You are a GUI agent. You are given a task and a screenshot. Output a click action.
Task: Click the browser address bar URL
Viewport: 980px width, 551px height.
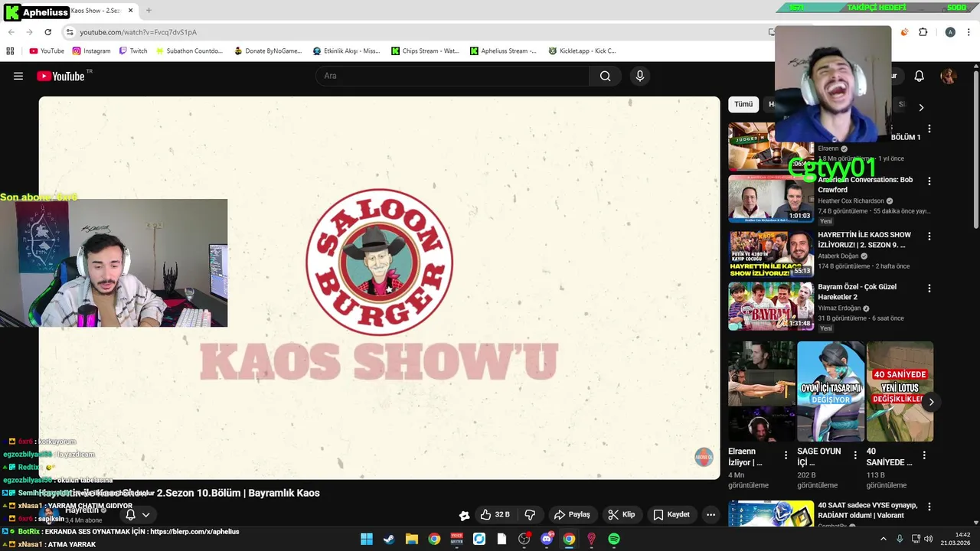pos(138,32)
